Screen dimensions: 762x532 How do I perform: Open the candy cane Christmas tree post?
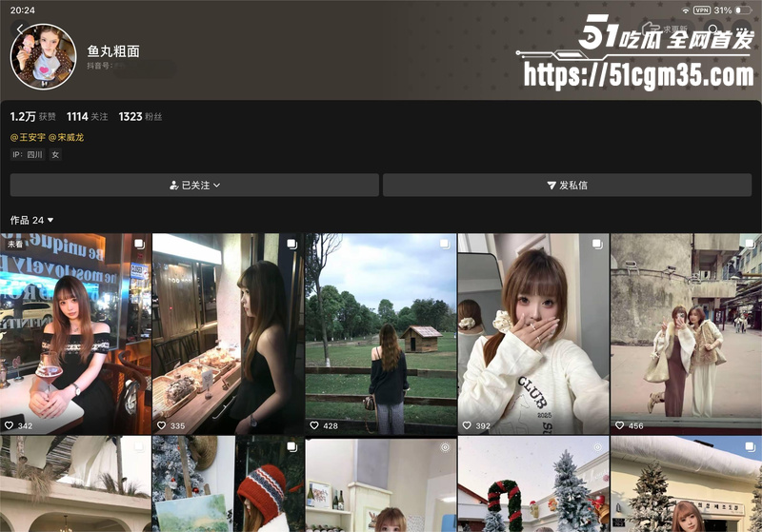click(x=533, y=484)
